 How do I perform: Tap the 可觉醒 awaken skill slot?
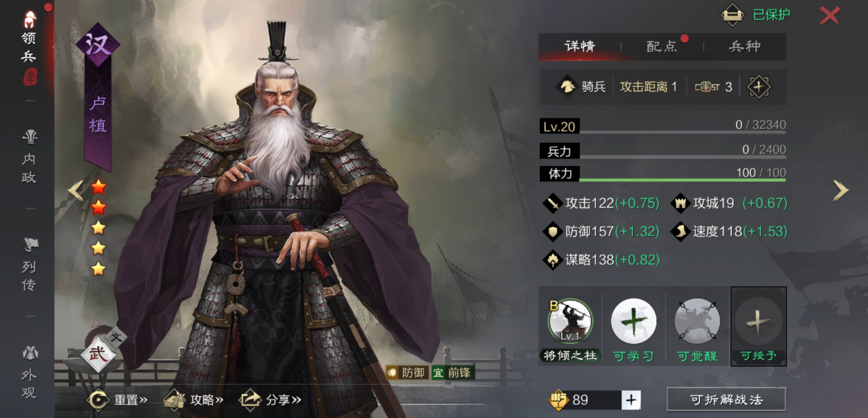697,321
